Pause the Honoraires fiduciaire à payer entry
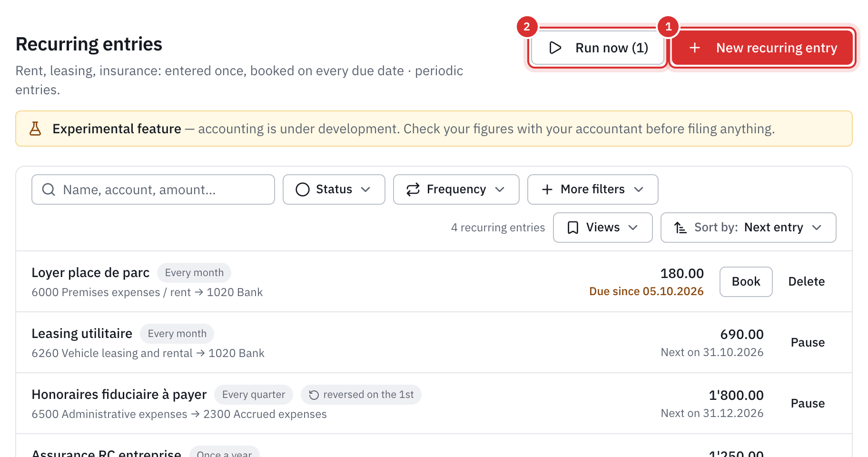Viewport: 868px width, 457px height. point(808,403)
